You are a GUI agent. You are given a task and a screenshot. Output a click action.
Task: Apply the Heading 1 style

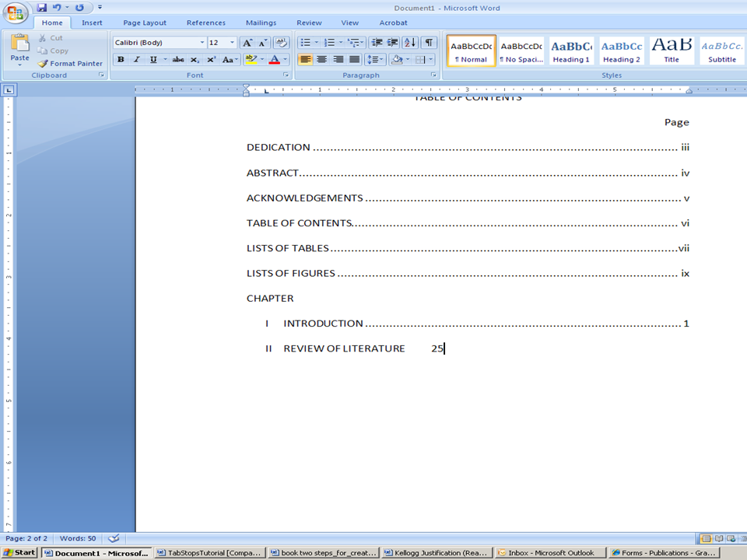[571, 51]
